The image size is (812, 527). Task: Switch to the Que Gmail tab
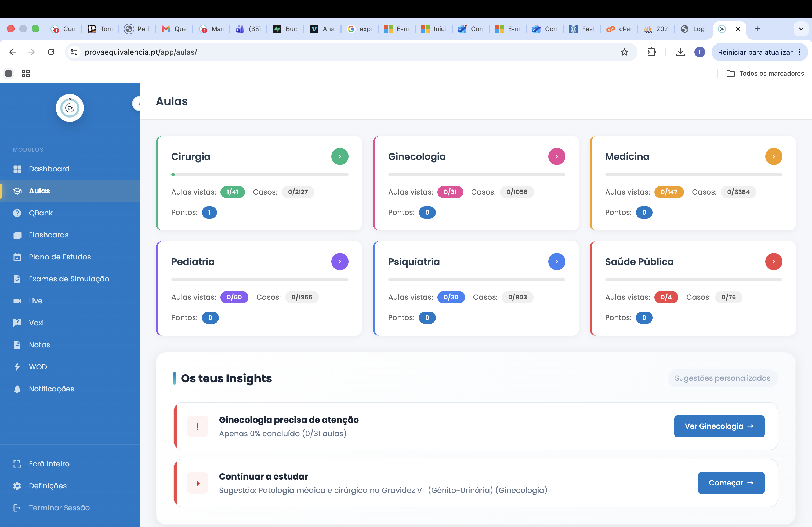point(174,29)
